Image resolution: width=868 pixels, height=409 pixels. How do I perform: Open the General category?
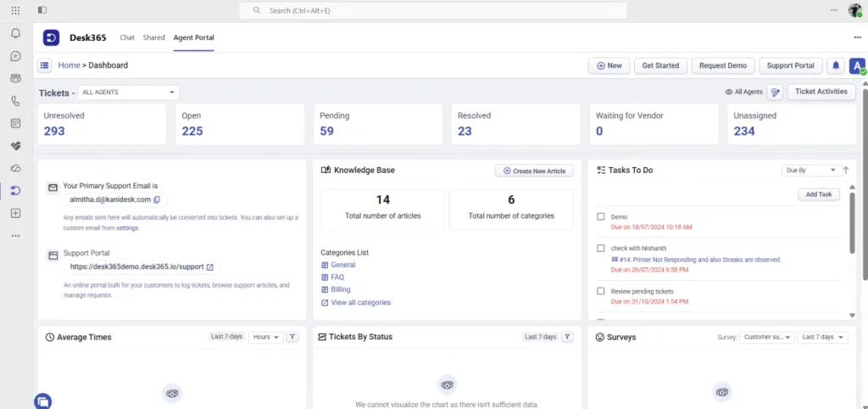[343, 265]
